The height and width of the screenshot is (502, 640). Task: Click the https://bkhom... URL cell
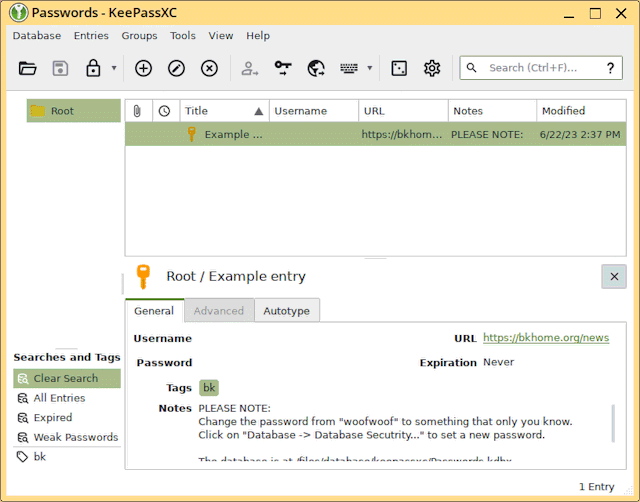pos(402,134)
